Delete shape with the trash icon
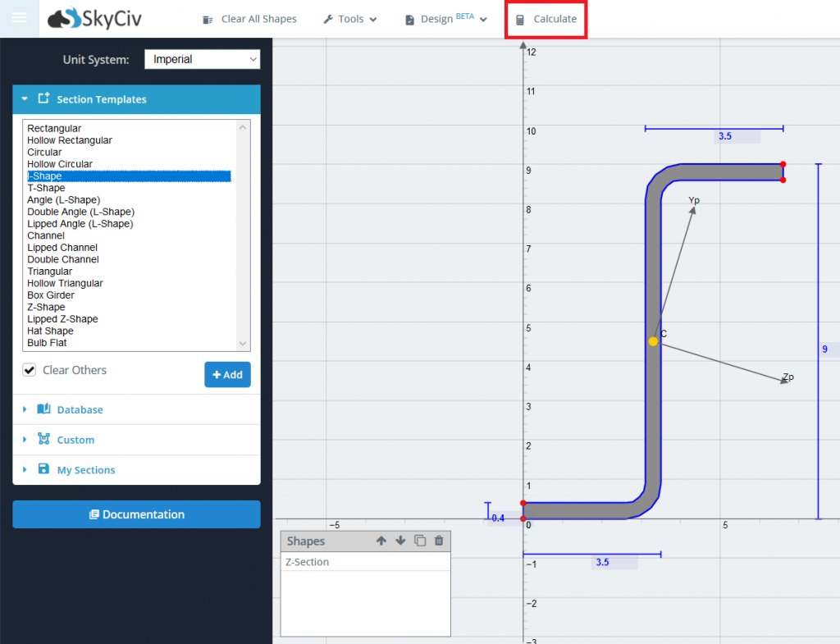The height and width of the screenshot is (644, 840). tap(439, 541)
